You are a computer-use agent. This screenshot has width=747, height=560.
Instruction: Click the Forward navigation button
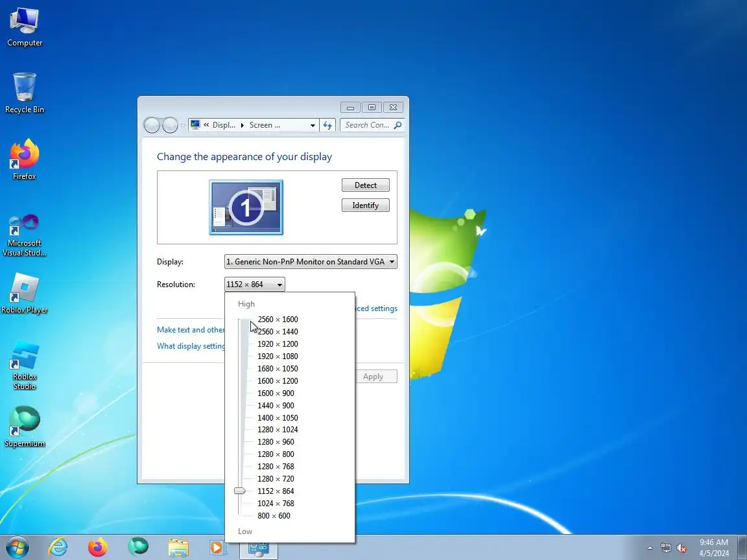coord(170,125)
